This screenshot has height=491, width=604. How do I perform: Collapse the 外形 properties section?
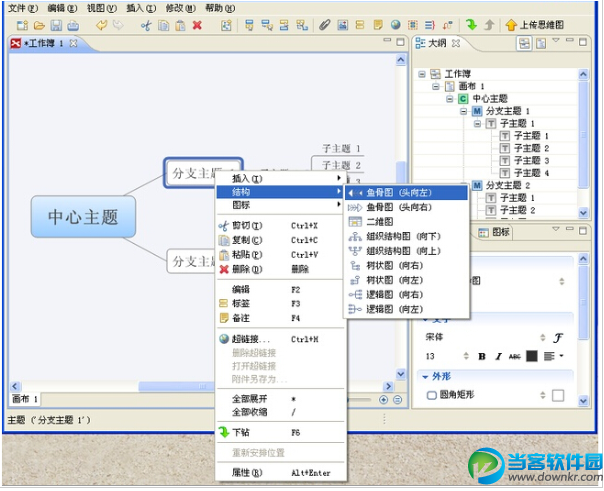(425, 377)
